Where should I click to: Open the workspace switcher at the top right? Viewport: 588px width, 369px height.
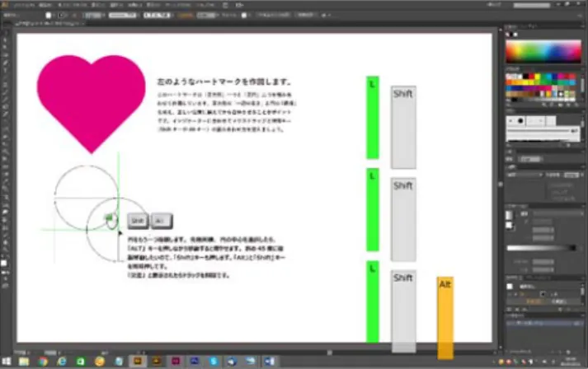[x=494, y=5]
